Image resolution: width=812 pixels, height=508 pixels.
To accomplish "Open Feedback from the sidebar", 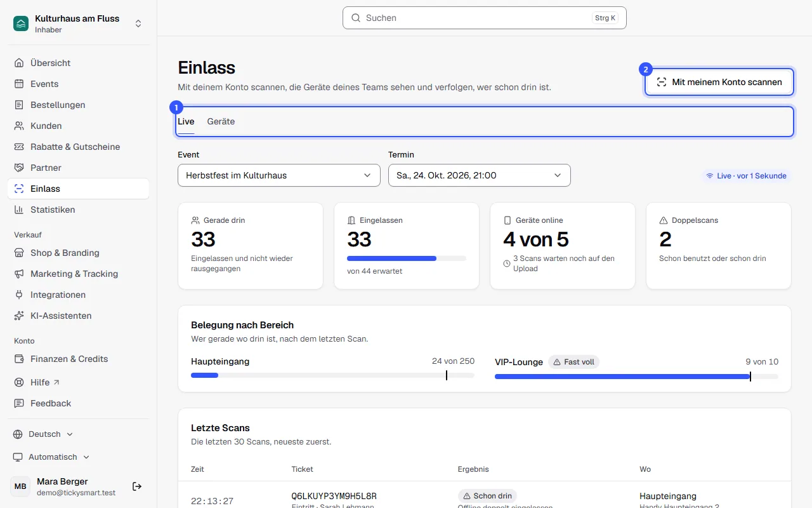I will click(x=79, y=403).
